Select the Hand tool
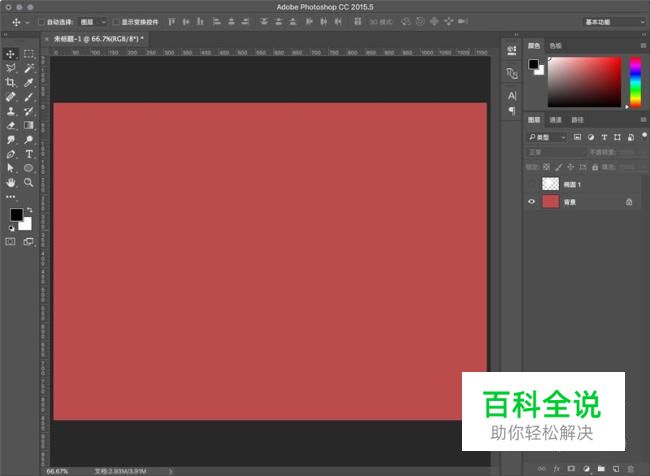The height and width of the screenshot is (476, 650). (x=11, y=183)
